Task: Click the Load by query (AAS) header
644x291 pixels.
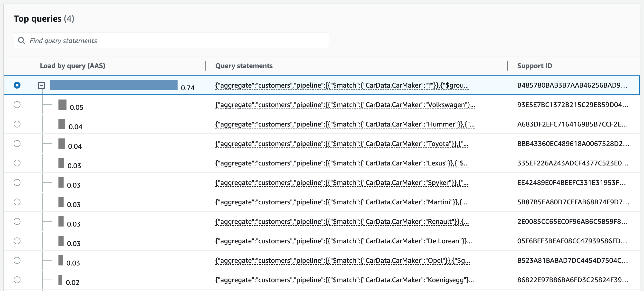Action: coord(73,66)
